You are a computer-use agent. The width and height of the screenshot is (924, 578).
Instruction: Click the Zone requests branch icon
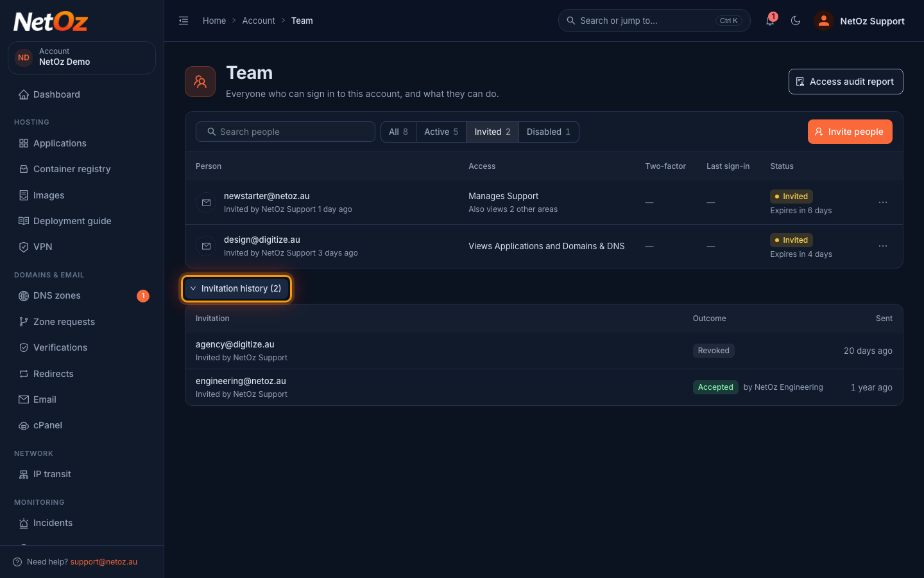pyautogui.click(x=24, y=322)
